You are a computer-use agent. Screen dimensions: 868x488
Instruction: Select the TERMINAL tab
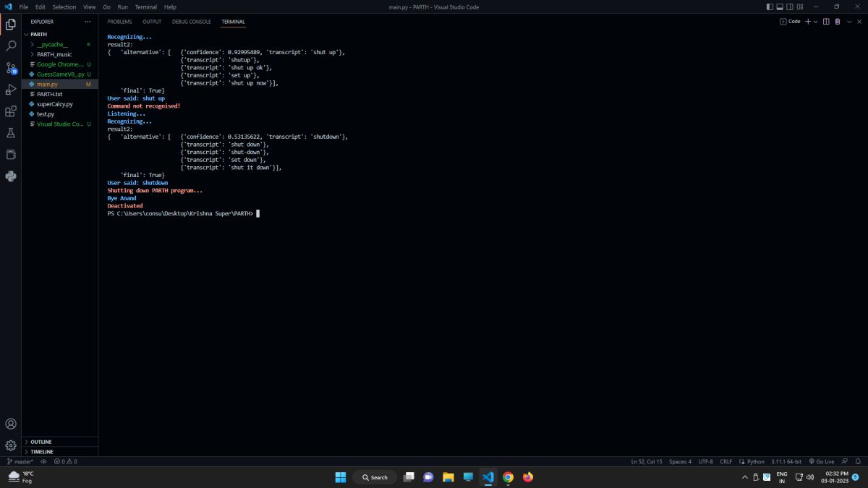pos(233,22)
